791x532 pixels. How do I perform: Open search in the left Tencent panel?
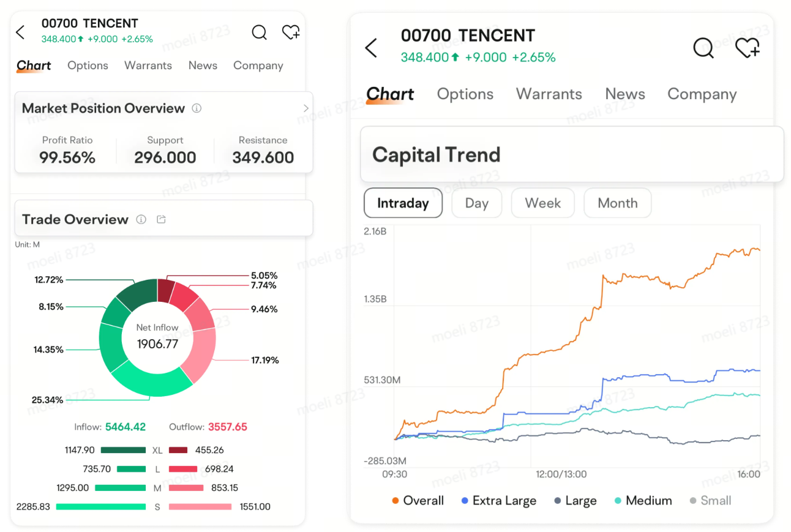pos(260,32)
